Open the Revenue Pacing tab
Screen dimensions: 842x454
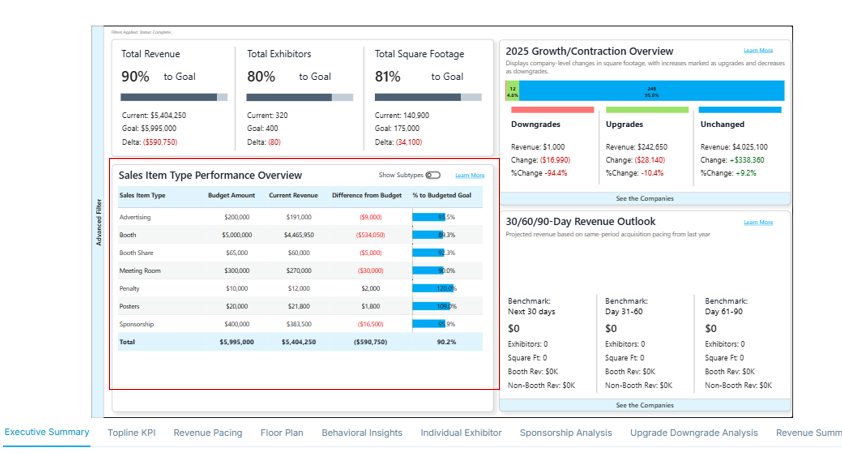coord(207,433)
